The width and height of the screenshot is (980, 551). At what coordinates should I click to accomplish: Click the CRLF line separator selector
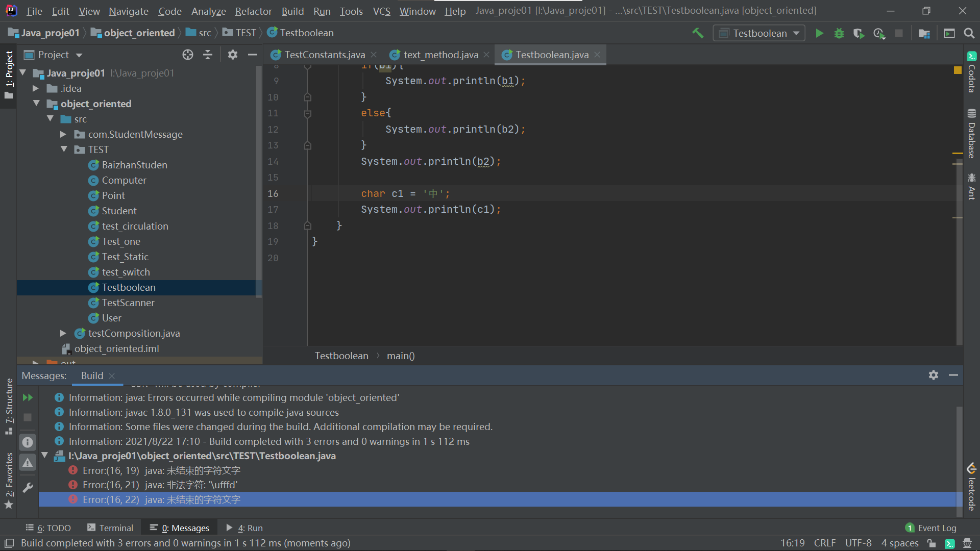pos(825,543)
